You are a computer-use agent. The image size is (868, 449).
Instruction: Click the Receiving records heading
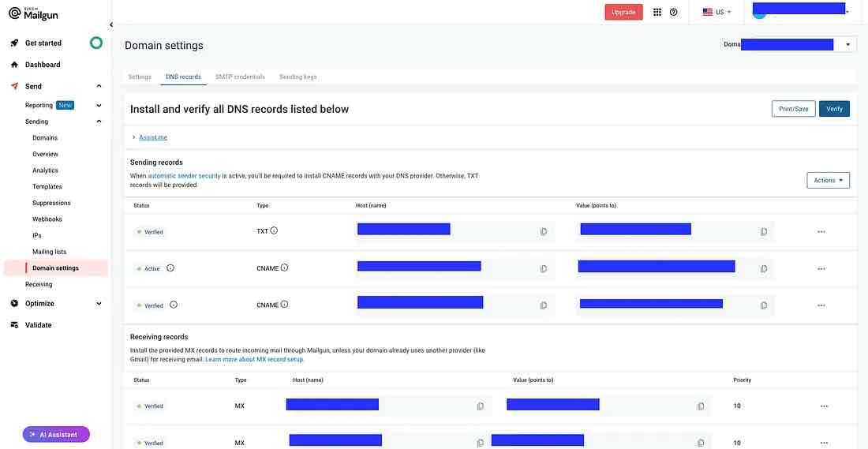(x=159, y=337)
